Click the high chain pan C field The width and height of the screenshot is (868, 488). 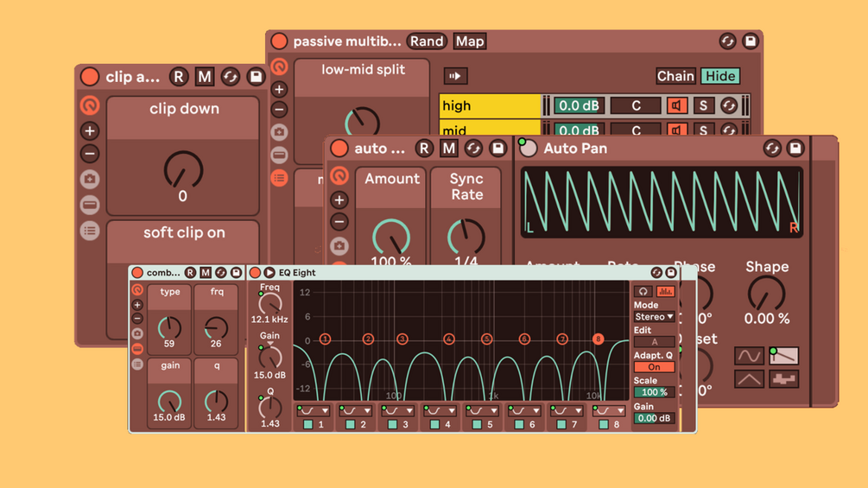click(636, 105)
